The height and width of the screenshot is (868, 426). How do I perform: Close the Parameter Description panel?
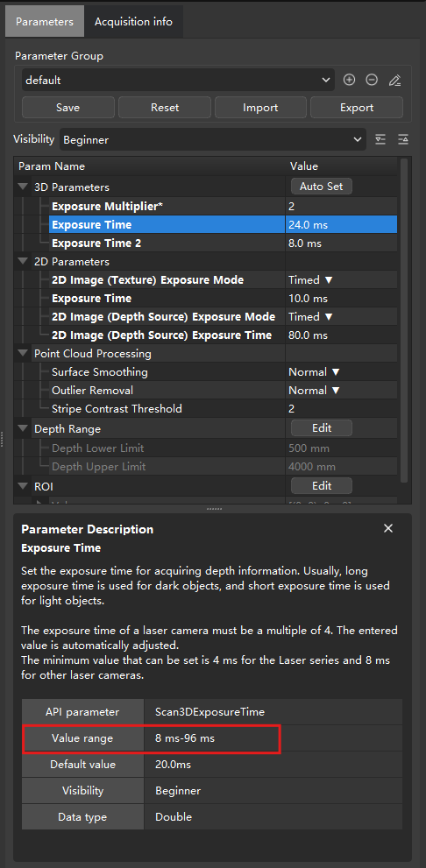(388, 529)
